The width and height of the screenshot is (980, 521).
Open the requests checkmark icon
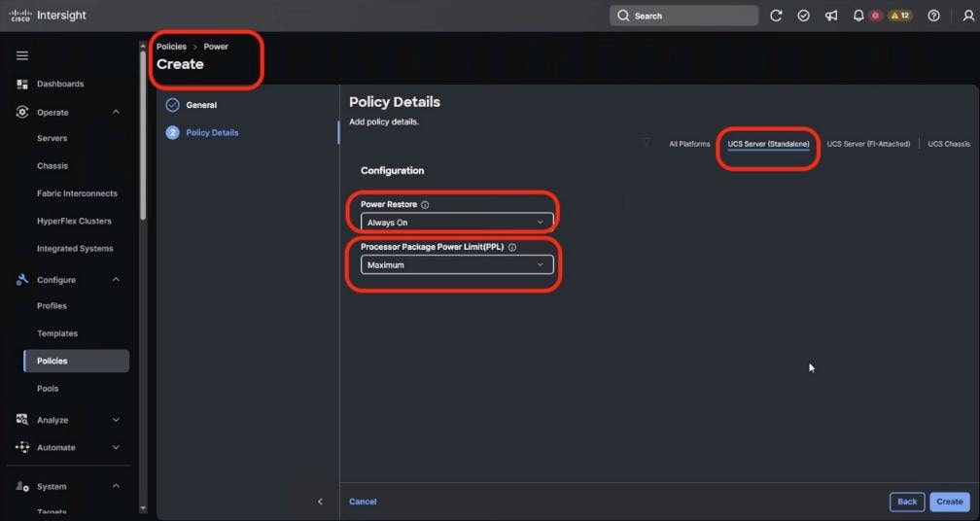[804, 16]
